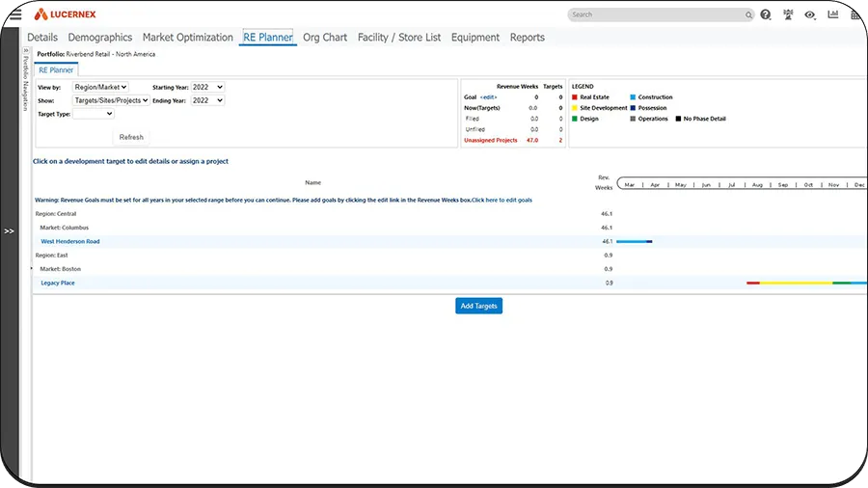This screenshot has width=868, height=488.
Task: Open the Legacy Place project
Action: [58, 284]
